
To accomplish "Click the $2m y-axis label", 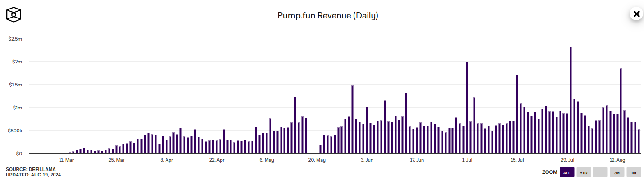I will [17, 62].
